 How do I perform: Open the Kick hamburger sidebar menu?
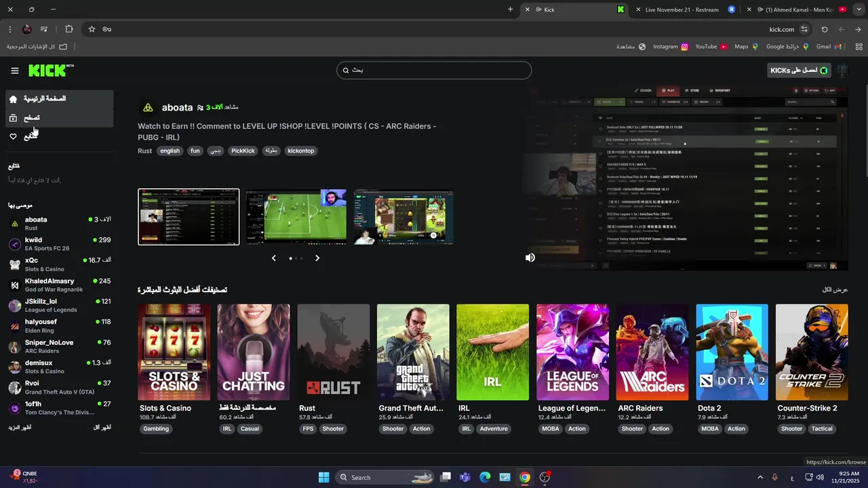15,70
